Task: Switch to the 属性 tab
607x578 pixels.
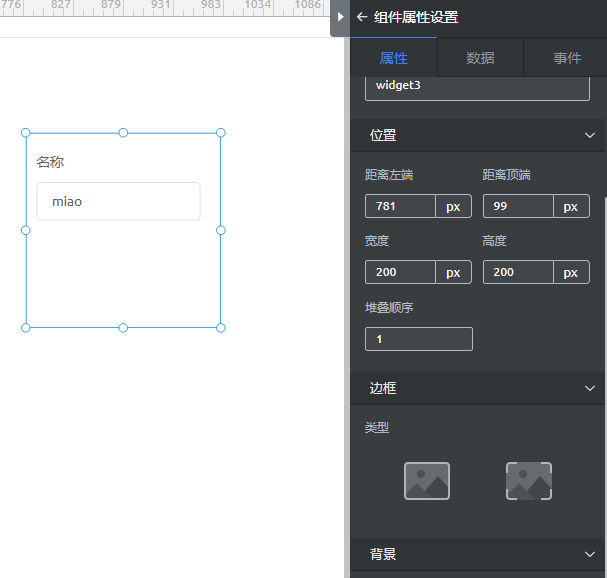Action: tap(394, 58)
